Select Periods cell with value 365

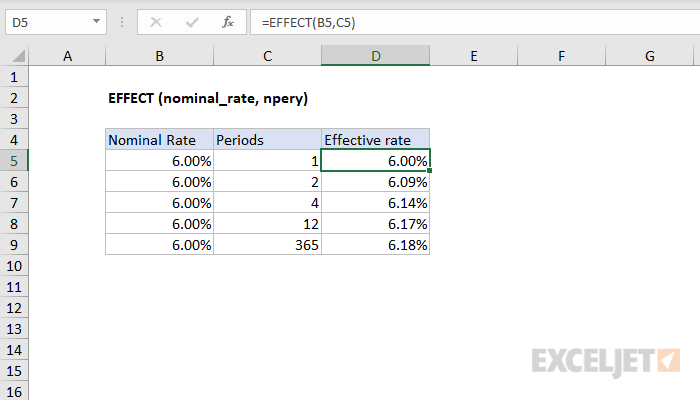(x=267, y=245)
